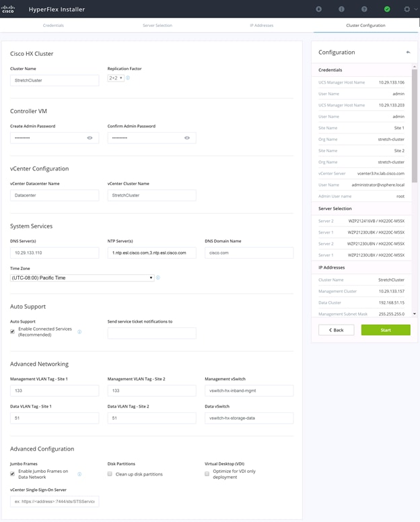Click vCenter Single-Sign-On Server field
The width and height of the screenshot is (420, 522).
click(55, 501)
